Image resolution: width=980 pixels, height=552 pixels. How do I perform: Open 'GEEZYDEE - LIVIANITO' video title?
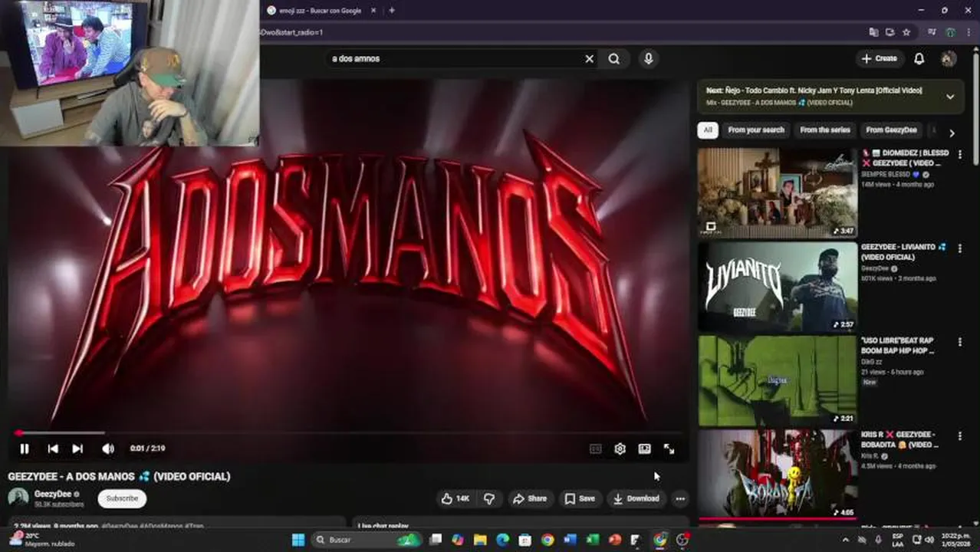pos(903,252)
